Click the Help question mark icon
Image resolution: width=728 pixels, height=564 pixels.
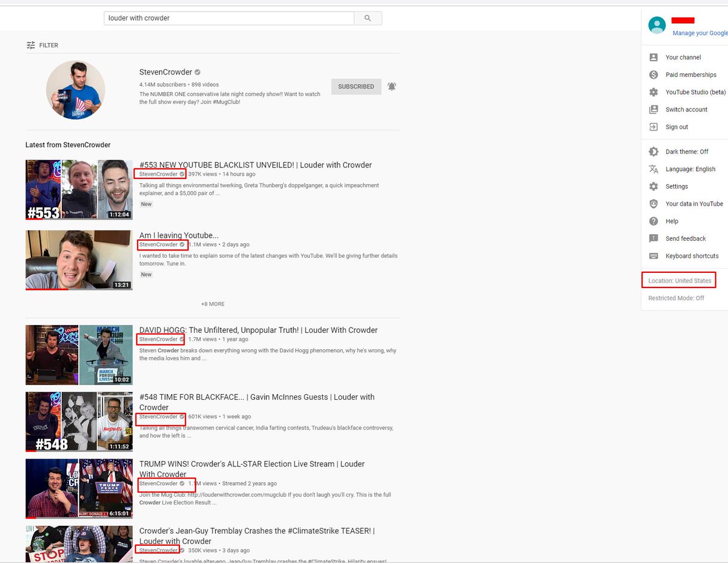coord(653,221)
